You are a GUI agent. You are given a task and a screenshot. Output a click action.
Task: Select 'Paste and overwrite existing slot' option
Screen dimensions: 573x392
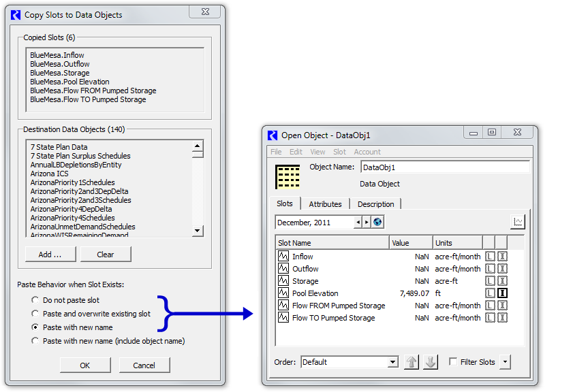35,314
